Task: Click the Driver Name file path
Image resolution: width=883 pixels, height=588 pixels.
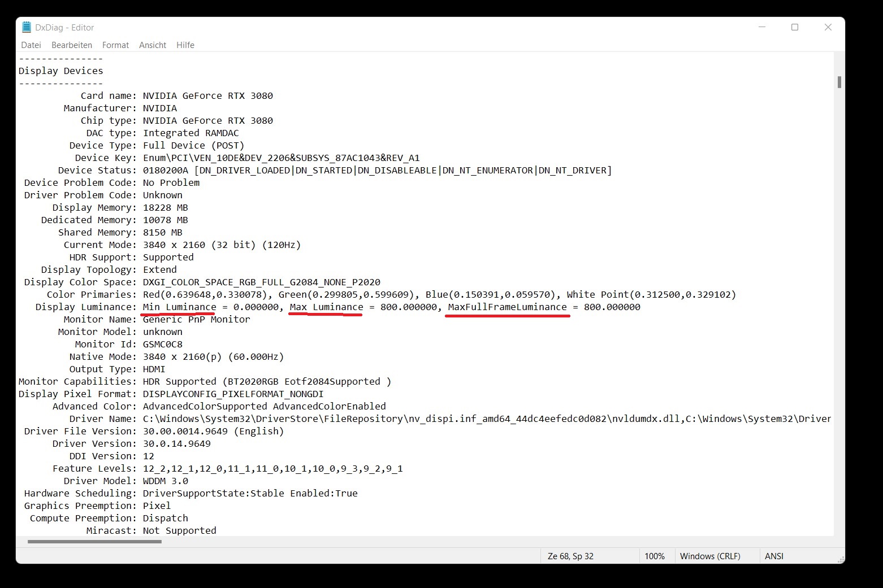Action: (487, 419)
